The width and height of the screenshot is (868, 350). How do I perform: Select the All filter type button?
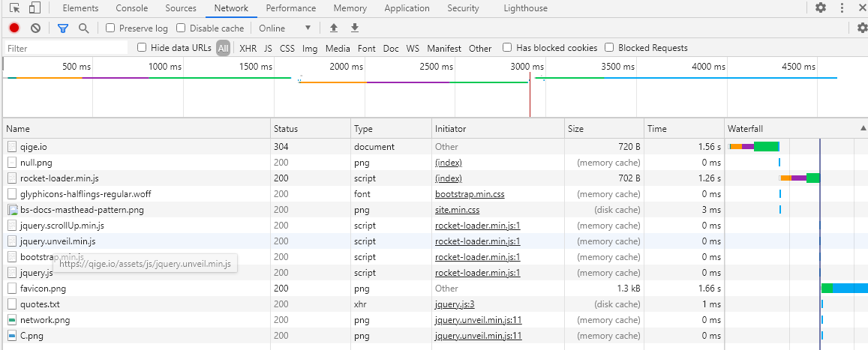click(x=223, y=48)
